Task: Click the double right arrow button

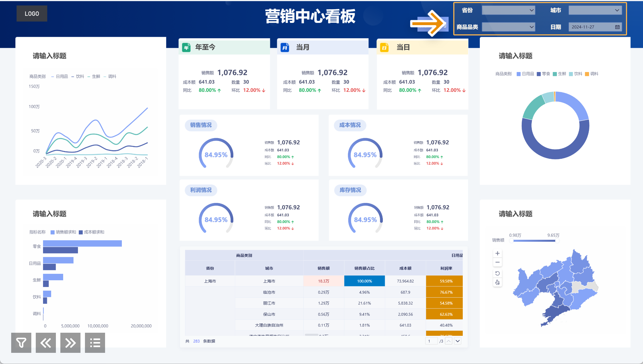Action: (x=70, y=343)
